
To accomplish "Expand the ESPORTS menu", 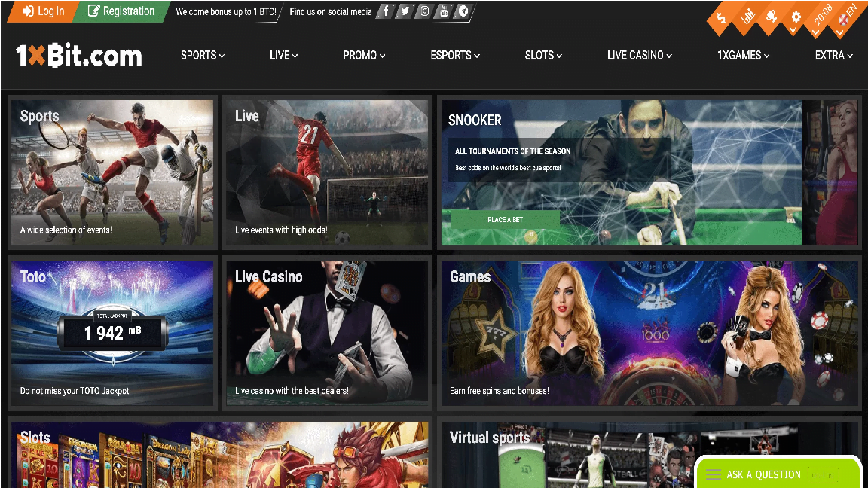I will click(455, 55).
